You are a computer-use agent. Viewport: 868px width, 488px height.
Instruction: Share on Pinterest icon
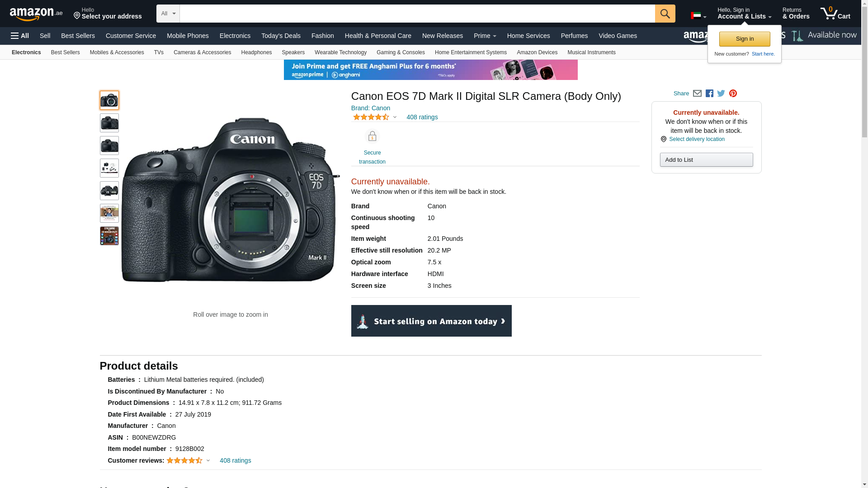[733, 94]
